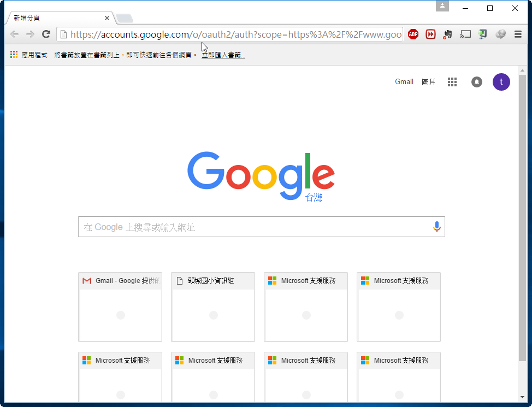Close the 新增分頁 tab
This screenshot has height=407, width=532.
[x=107, y=18]
